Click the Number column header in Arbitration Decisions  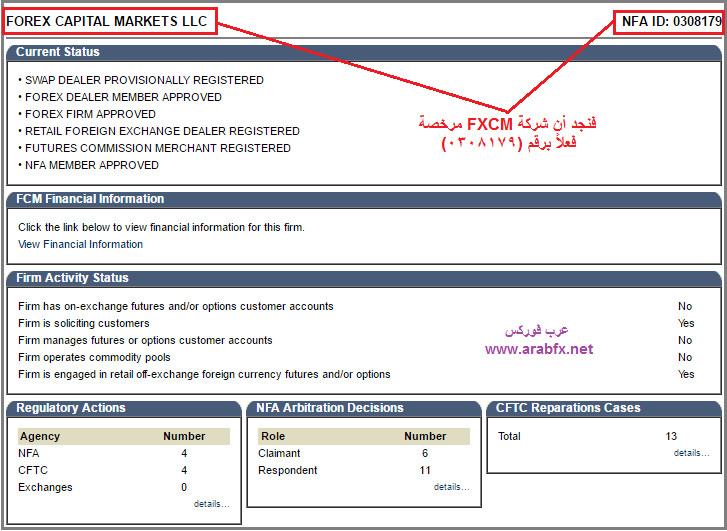[425, 436]
